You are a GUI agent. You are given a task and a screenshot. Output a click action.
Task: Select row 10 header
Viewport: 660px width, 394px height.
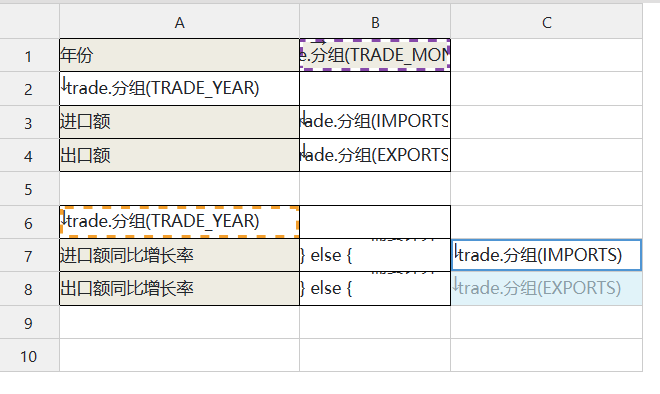coord(29,356)
